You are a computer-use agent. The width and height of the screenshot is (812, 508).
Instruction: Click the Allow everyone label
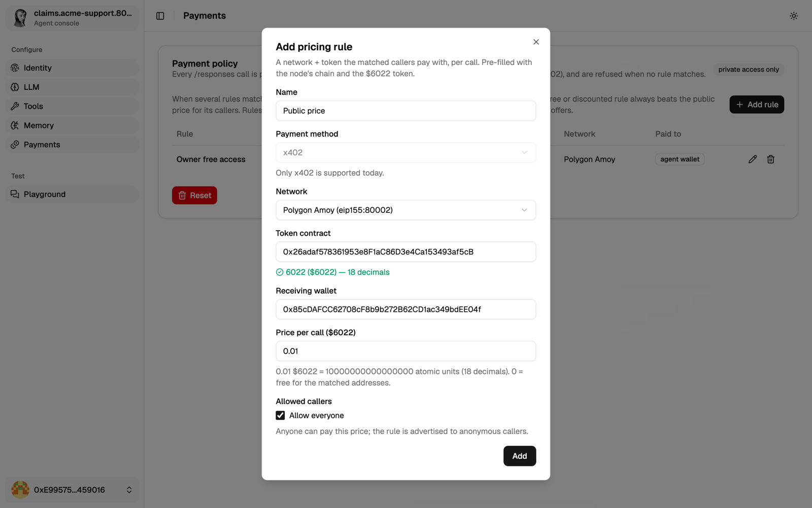click(316, 416)
